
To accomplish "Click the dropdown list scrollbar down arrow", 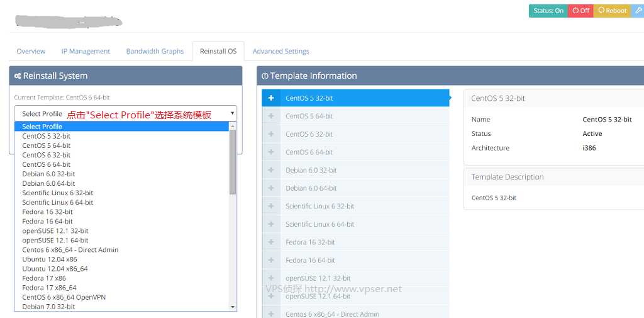I will pyautogui.click(x=233, y=307).
